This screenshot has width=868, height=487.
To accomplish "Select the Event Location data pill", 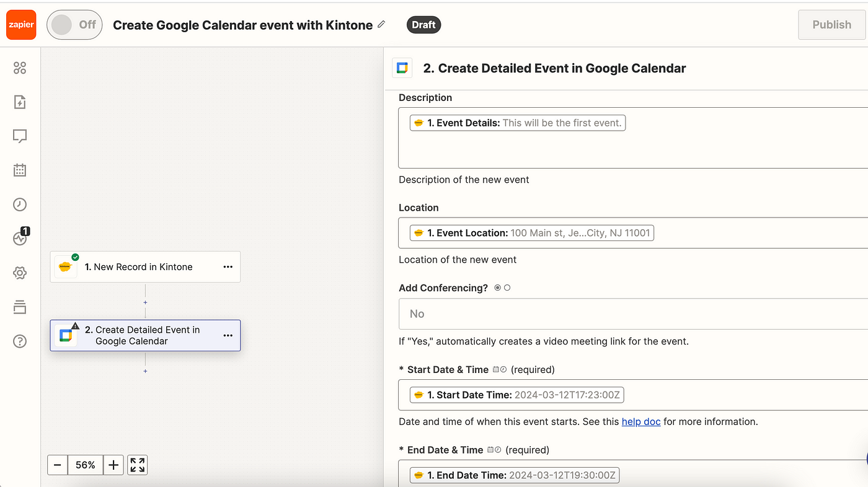I will pos(532,233).
